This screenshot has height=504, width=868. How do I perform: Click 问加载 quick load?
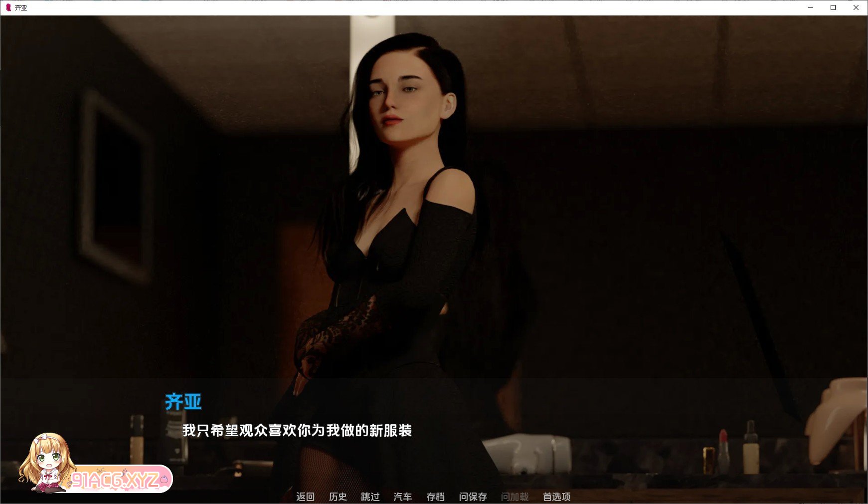pyautogui.click(x=515, y=497)
